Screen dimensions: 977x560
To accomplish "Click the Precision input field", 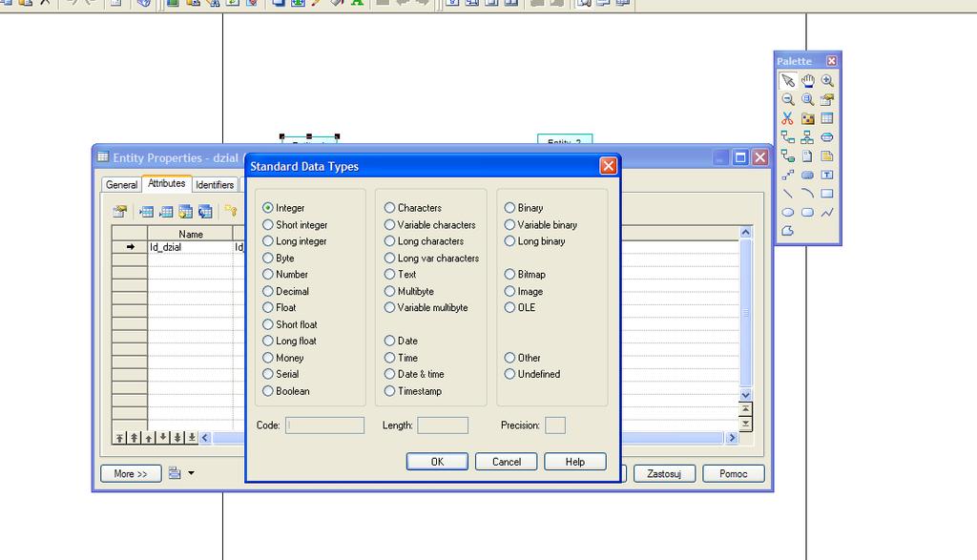I will tap(555, 425).
